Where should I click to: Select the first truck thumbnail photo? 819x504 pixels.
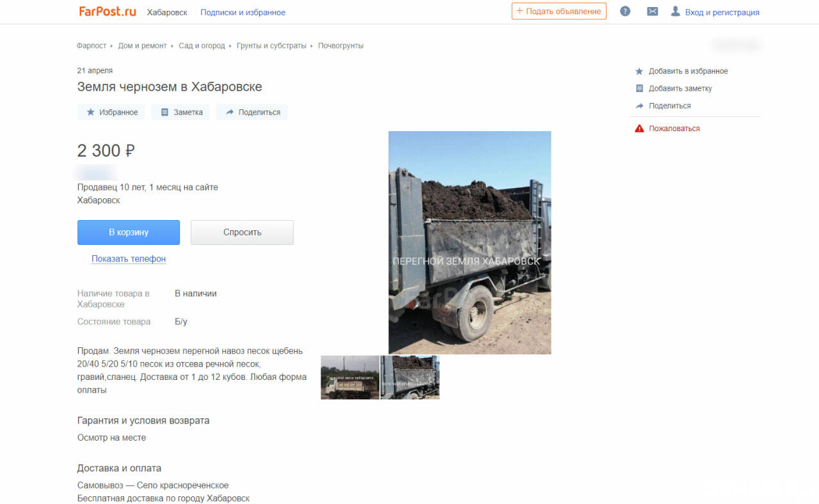tap(350, 377)
